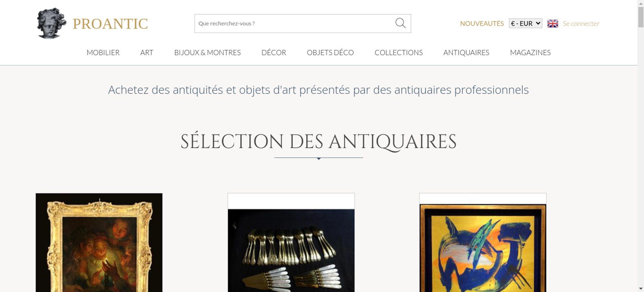Open the COLLECTIONS menu
644x292 pixels.
(x=399, y=52)
